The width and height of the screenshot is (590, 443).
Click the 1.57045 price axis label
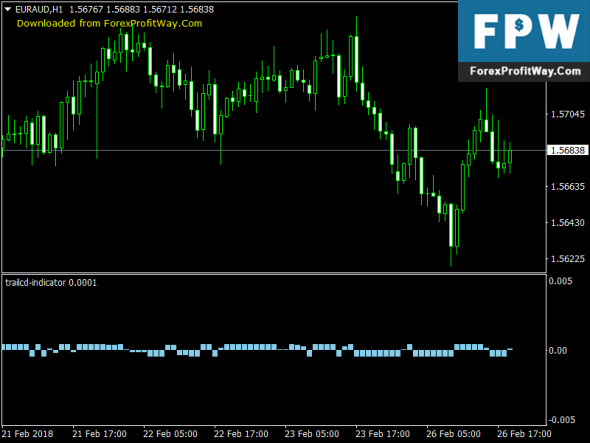click(x=568, y=114)
